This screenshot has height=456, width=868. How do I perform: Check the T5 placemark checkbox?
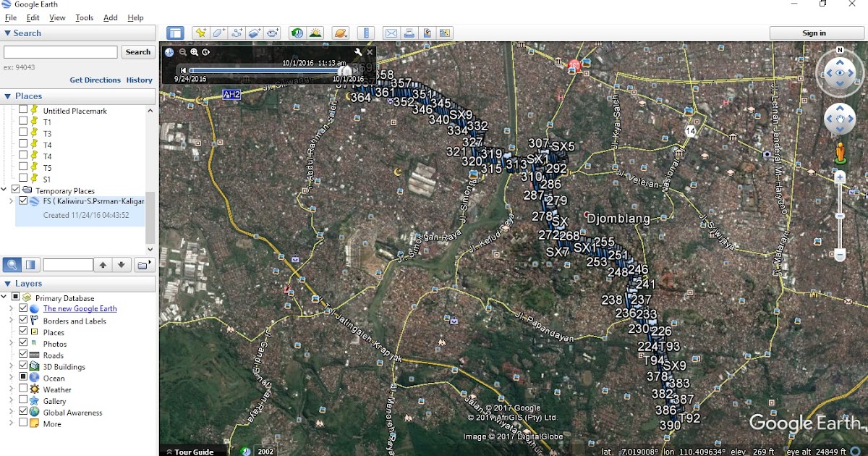[23, 166]
